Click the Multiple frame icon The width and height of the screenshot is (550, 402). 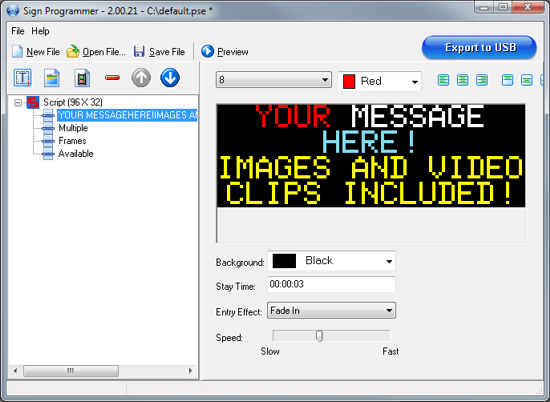(x=48, y=128)
